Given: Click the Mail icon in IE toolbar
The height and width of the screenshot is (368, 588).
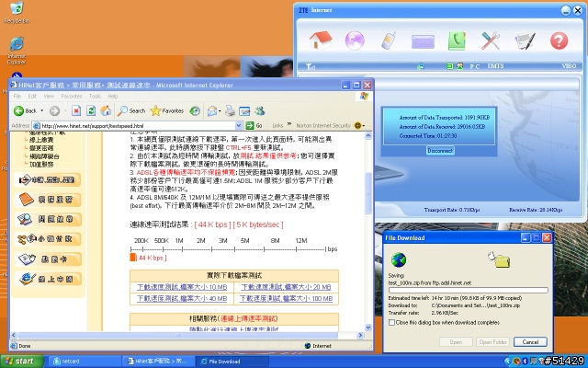Looking at the screenshot, I should [x=212, y=110].
